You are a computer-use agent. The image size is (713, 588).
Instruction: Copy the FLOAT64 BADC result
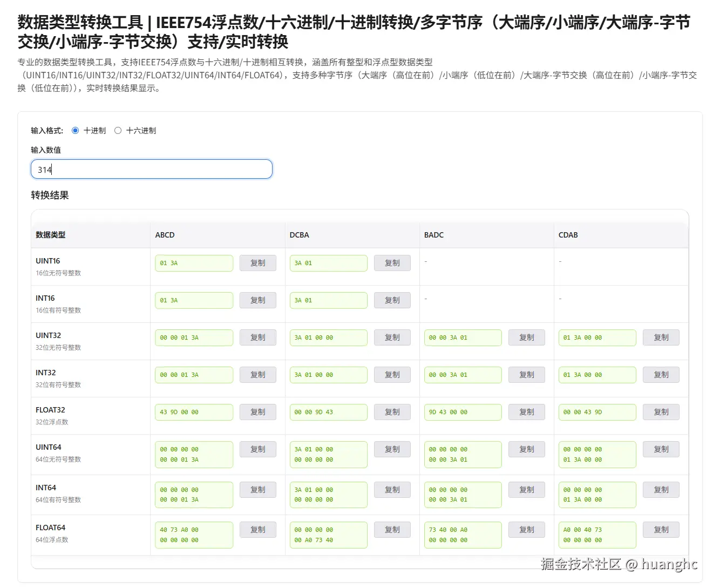pos(526,530)
